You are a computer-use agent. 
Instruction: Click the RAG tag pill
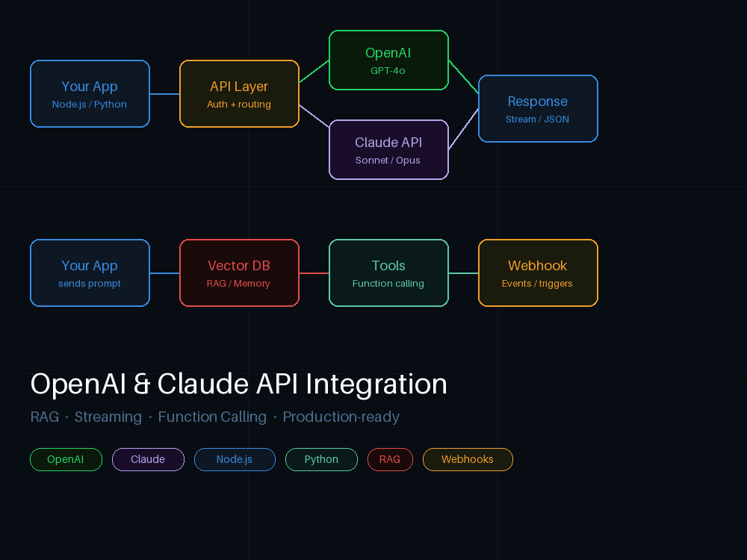pyautogui.click(x=390, y=459)
